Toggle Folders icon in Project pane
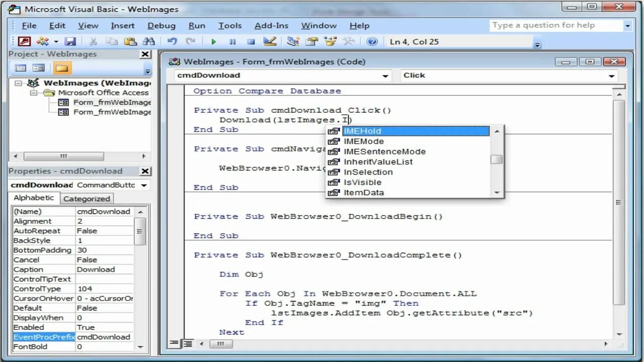This screenshot has width=644, height=362. pos(62,68)
